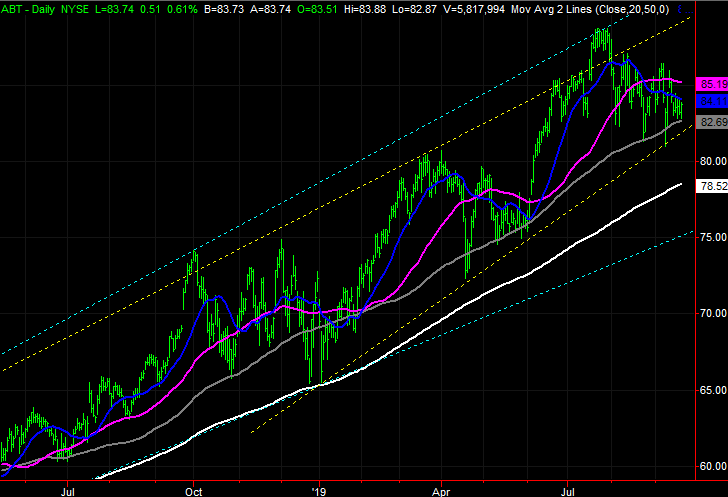Click the bid value B=83.73

[x=224, y=9]
